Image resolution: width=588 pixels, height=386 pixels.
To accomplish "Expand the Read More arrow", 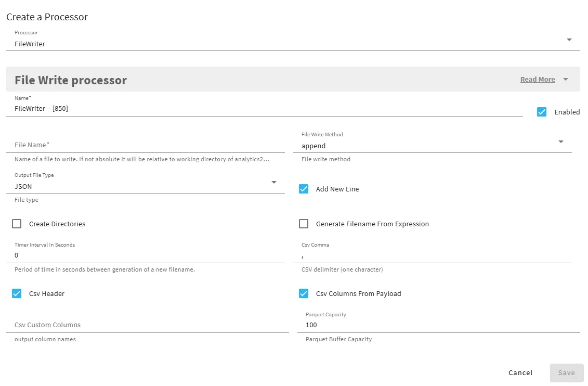I will pyautogui.click(x=566, y=80).
